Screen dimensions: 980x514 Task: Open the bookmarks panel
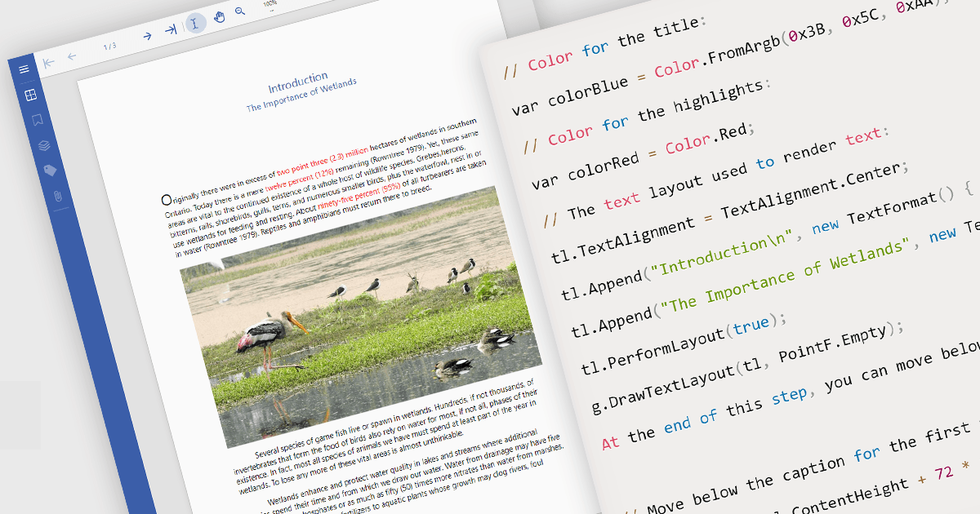coord(37,121)
